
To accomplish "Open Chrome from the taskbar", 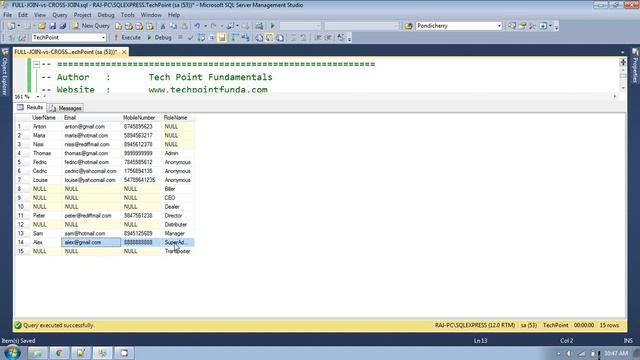I will (x=60, y=353).
